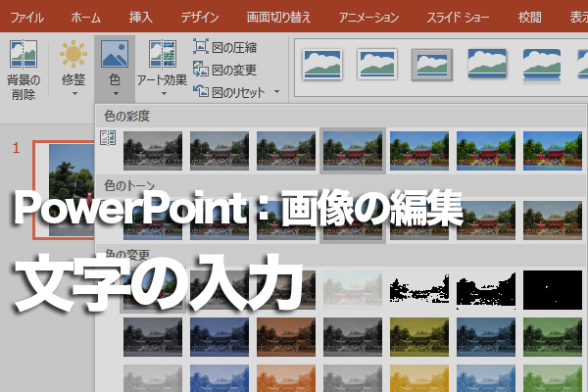
Task: Open the 挿入 ribbon tab
Action: click(140, 18)
